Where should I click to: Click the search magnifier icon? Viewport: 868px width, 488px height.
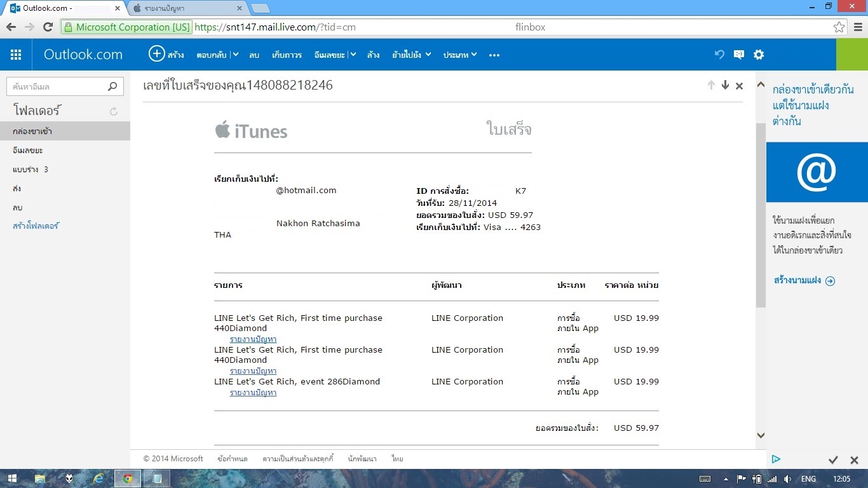112,86
